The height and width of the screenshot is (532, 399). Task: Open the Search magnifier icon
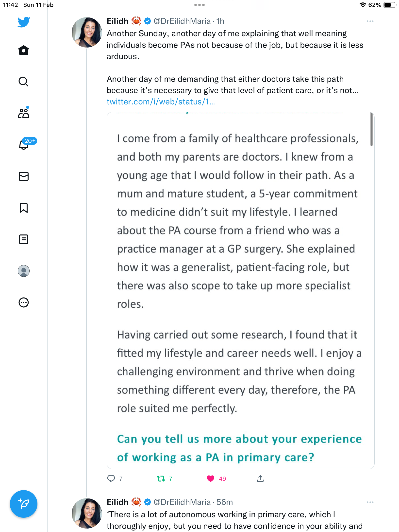coord(24,82)
